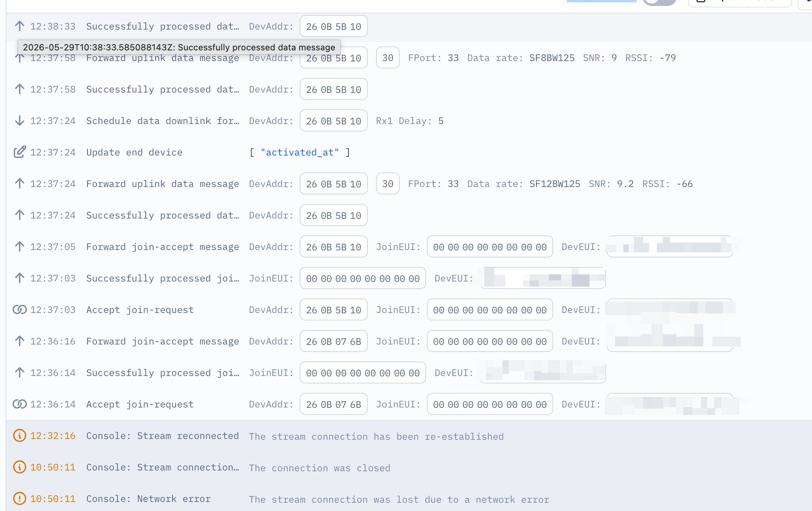The height and width of the screenshot is (511, 812).
Task: Click RSSI: -79 value
Action: tap(667, 58)
